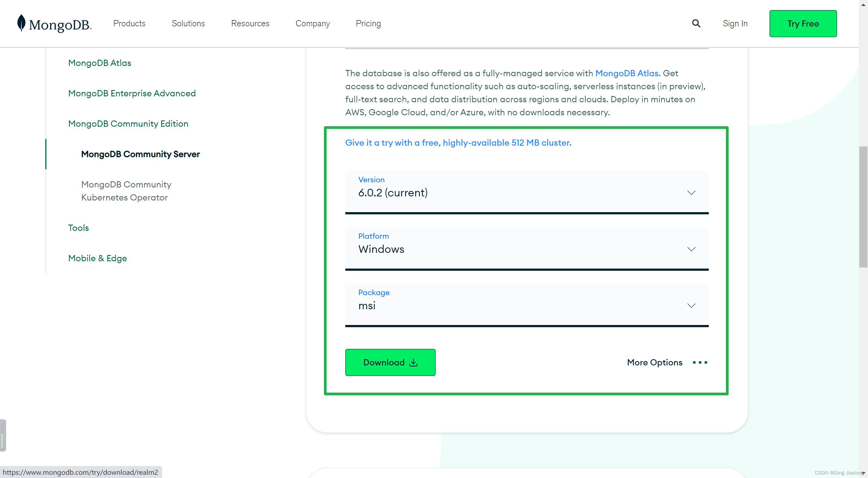Screen dimensions: 868x478
Task: Select Tools in the sidebar
Action: click(x=78, y=228)
